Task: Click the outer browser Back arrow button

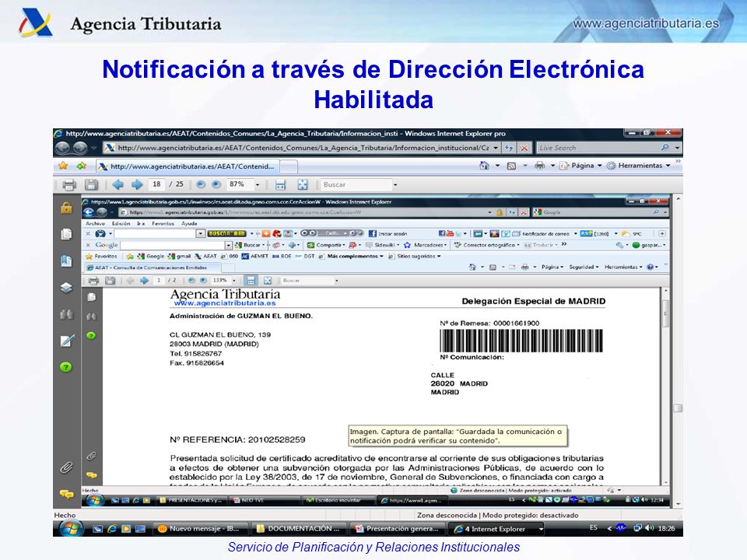Action: (x=62, y=148)
